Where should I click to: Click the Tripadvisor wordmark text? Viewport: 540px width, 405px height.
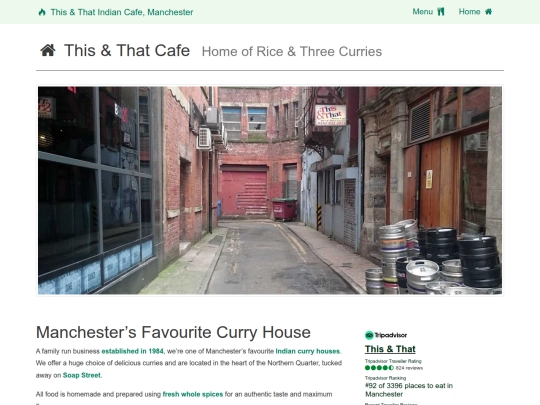[391, 335]
